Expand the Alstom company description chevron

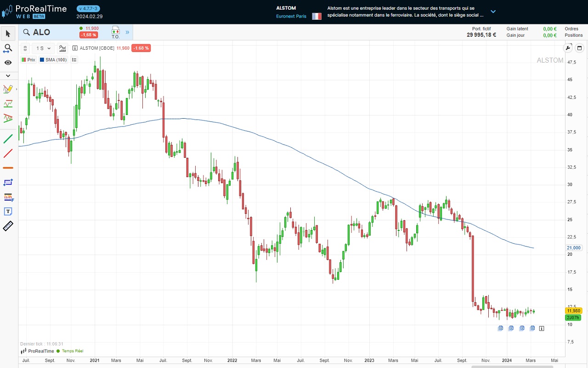(x=493, y=11)
